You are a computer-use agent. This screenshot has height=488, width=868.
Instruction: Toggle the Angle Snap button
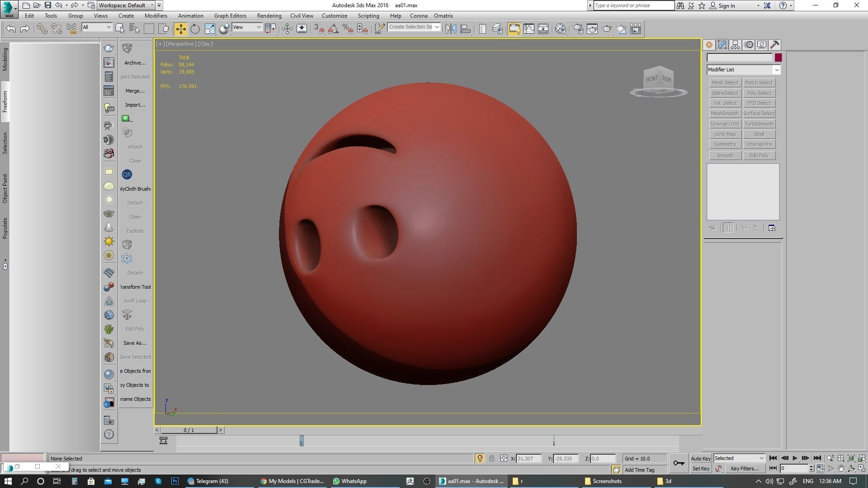pyautogui.click(x=333, y=29)
